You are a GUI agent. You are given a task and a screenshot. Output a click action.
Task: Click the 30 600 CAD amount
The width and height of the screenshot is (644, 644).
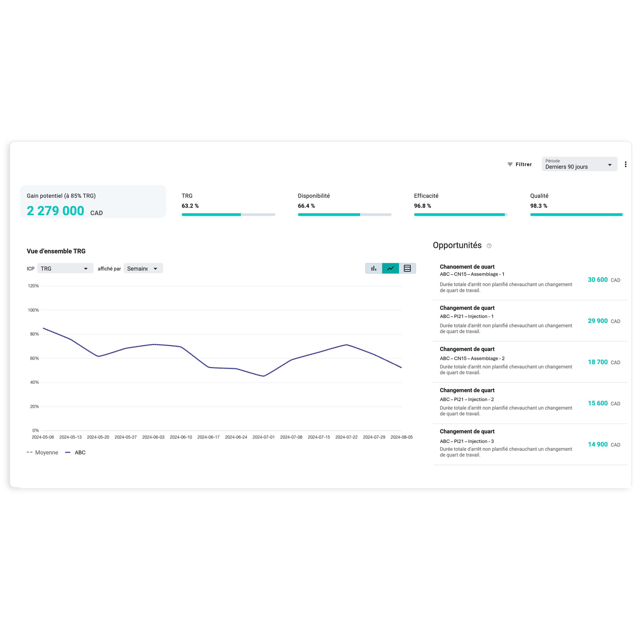604,280
